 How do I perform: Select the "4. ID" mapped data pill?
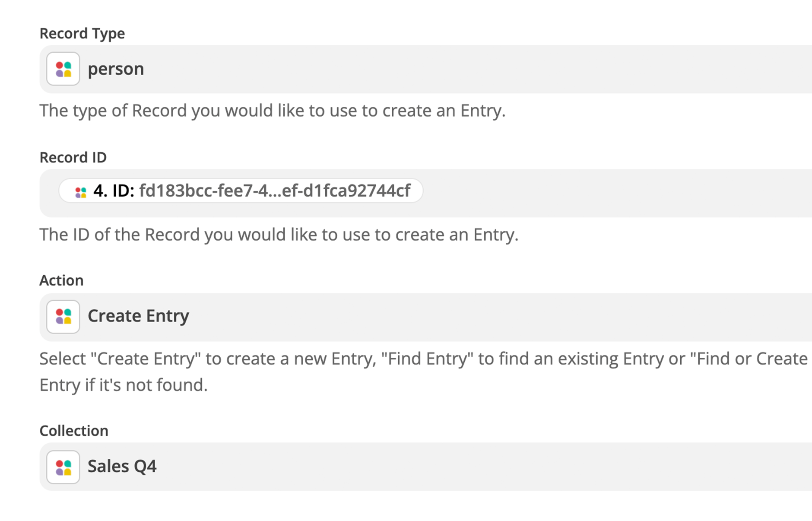tap(241, 191)
